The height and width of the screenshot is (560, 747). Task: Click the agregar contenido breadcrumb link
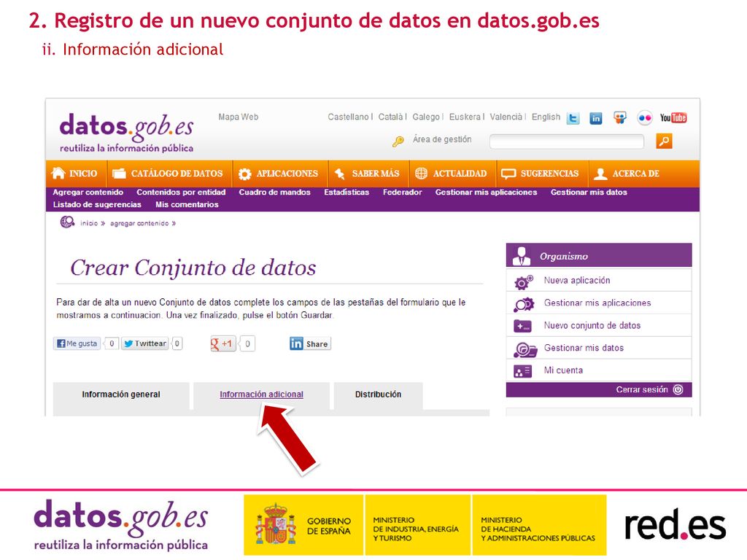(x=139, y=223)
